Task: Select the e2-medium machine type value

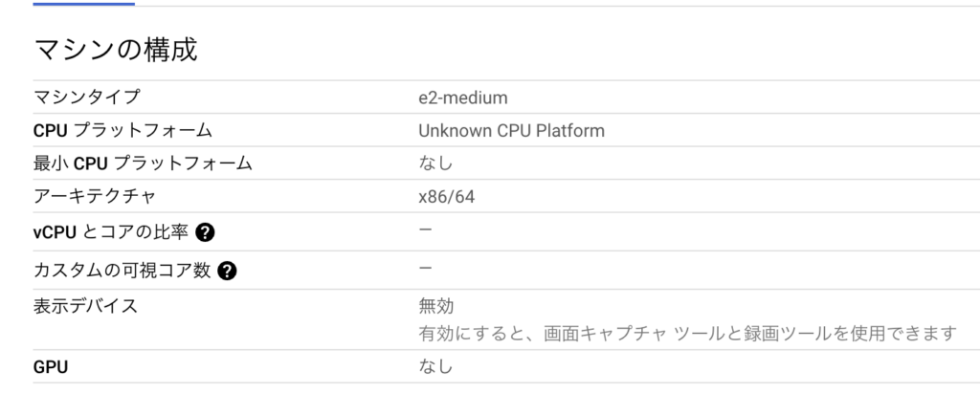Action: pyautogui.click(x=463, y=98)
